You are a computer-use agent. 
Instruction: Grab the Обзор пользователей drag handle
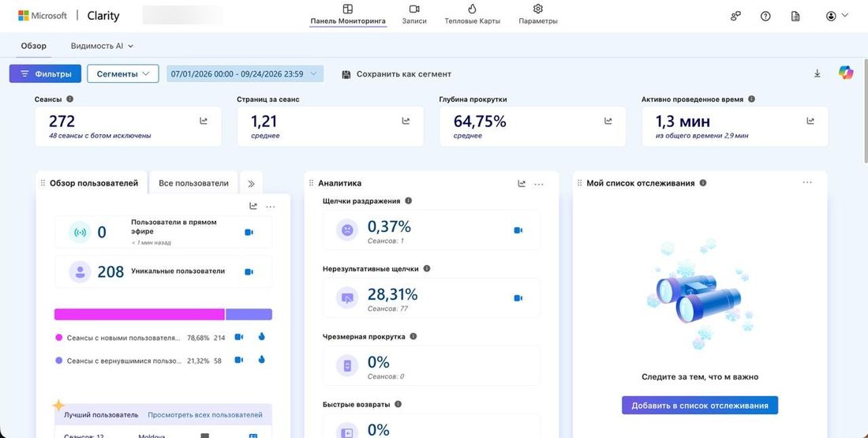click(43, 183)
